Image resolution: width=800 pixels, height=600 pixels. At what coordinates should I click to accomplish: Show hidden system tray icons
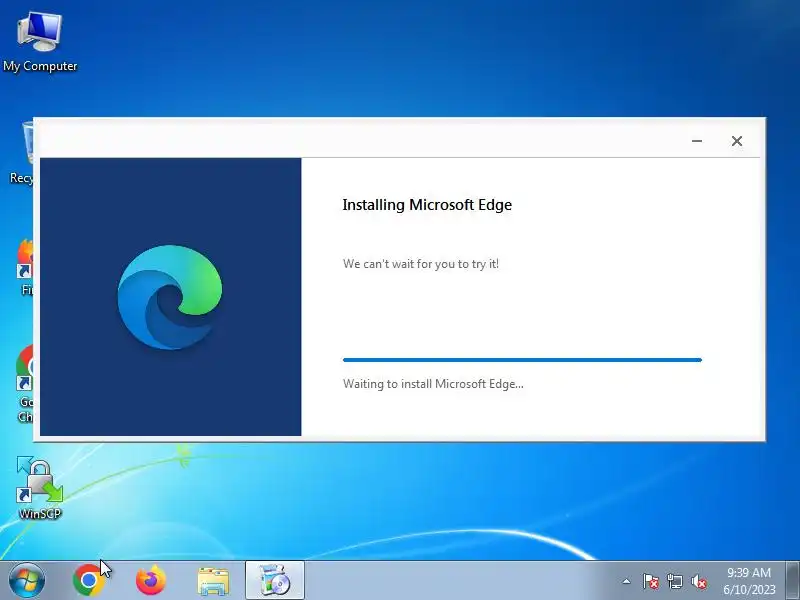tap(627, 581)
